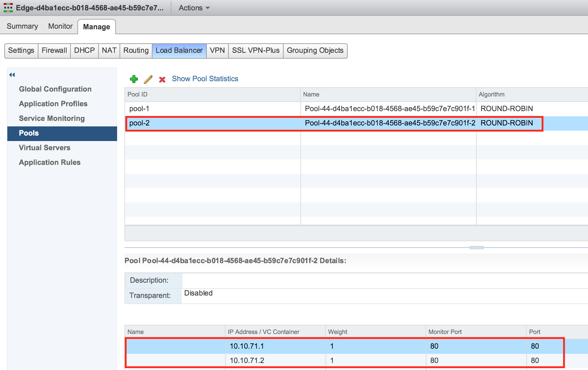Open the Firewall settings tab
The width and height of the screenshot is (588, 370).
click(54, 50)
